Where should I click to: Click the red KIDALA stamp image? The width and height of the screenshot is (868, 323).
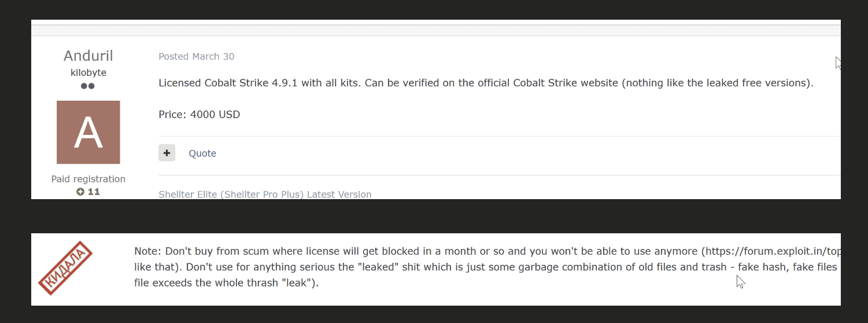(x=65, y=267)
